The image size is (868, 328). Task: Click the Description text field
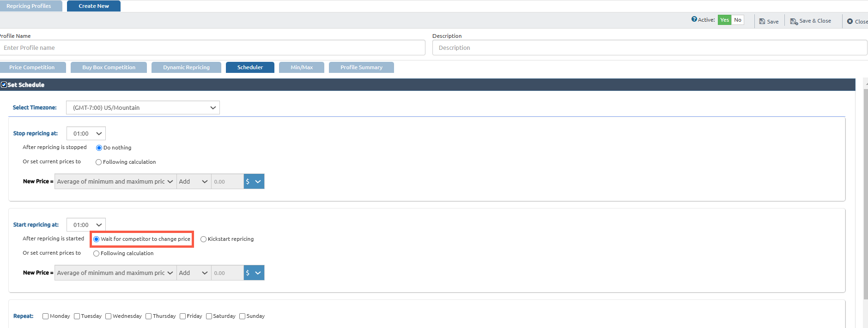tap(649, 48)
